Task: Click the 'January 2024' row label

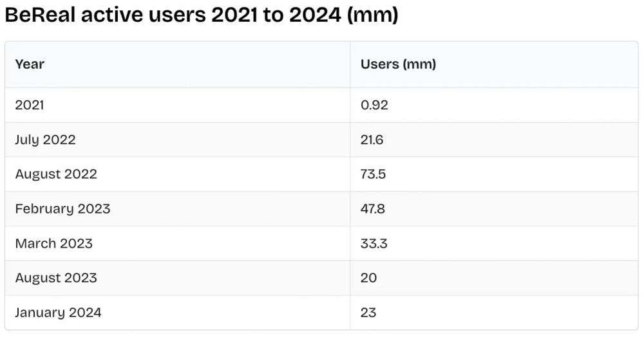Action: pyautogui.click(x=58, y=313)
